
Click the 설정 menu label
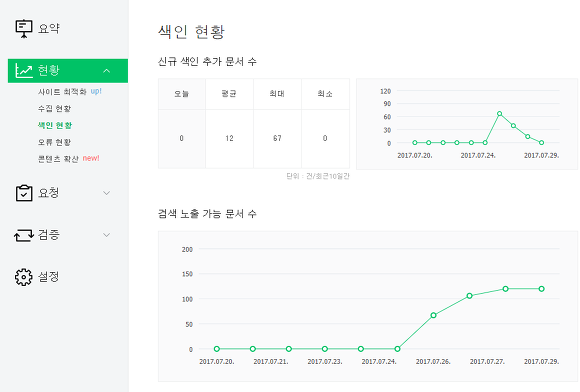48,277
